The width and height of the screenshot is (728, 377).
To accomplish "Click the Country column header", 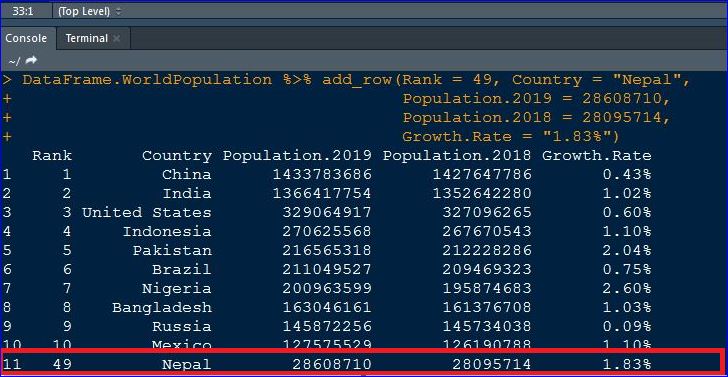I will coord(176,156).
